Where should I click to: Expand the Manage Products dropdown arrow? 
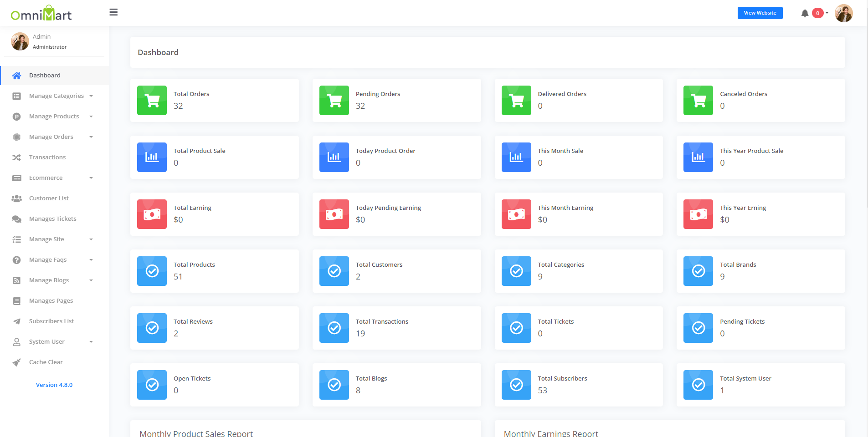click(91, 117)
